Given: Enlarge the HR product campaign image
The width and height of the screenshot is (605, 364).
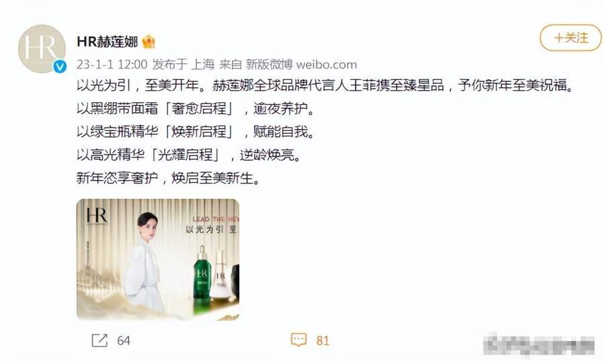Looking at the screenshot, I should pyautogui.click(x=158, y=259).
